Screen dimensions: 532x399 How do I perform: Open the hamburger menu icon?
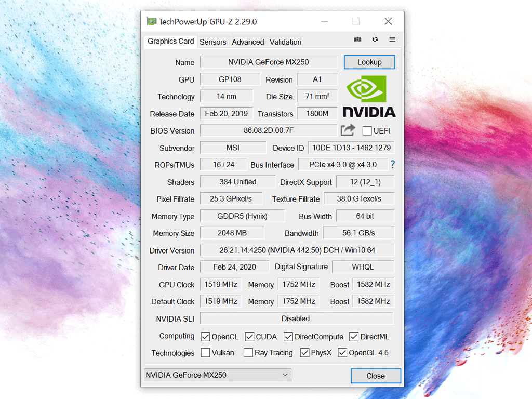point(392,39)
